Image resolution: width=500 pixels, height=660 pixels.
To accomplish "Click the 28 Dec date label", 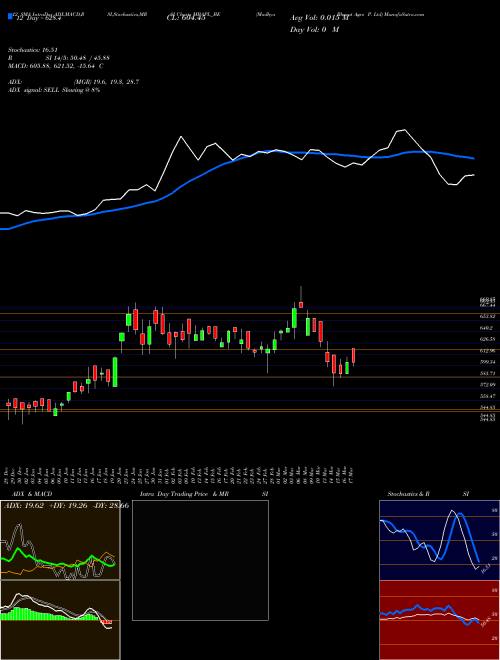I will tap(6, 476).
